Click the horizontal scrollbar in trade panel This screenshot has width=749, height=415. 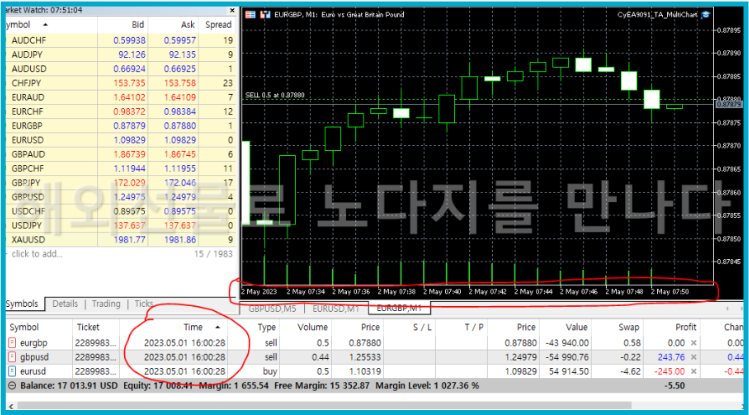pyautogui.click(x=324, y=405)
